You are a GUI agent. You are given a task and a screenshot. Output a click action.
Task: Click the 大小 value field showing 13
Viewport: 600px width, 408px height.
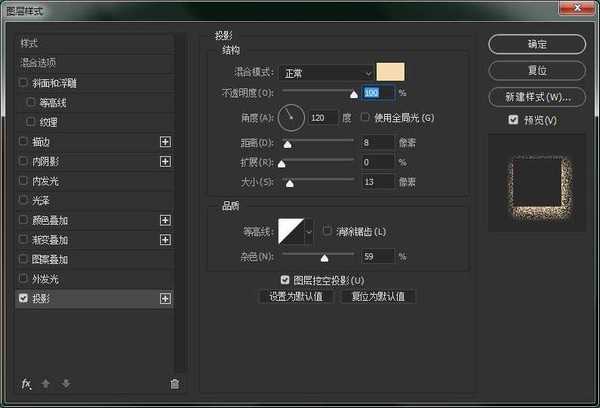pyautogui.click(x=377, y=181)
